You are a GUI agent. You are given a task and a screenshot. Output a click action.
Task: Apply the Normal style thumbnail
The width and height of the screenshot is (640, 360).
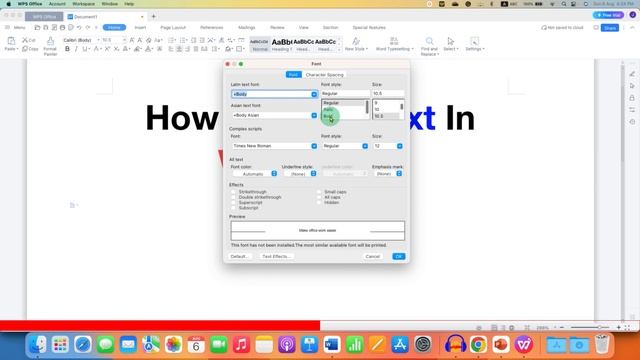(x=260, y=44)
